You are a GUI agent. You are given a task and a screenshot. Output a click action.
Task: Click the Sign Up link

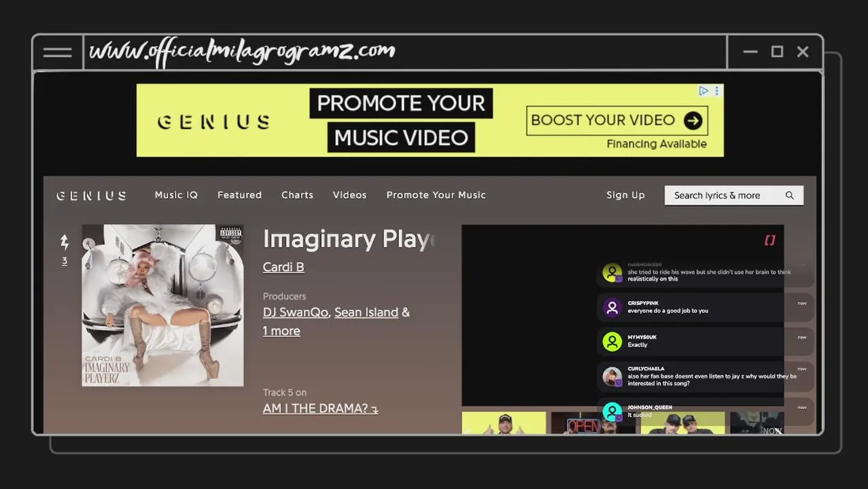pos(625,195)
